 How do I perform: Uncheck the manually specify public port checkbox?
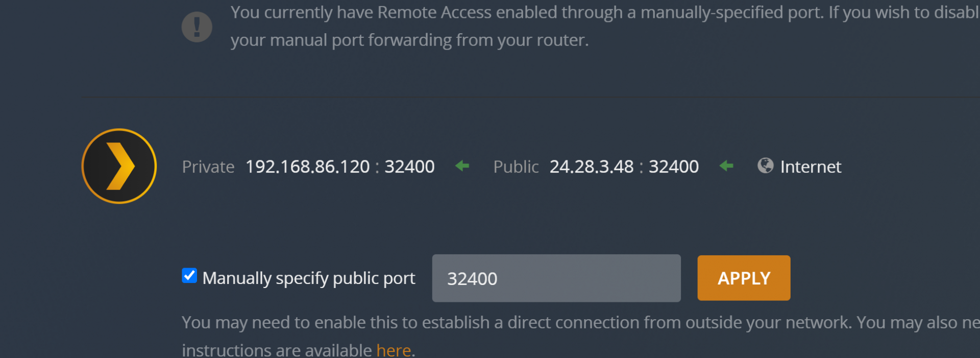pos(189,276)
